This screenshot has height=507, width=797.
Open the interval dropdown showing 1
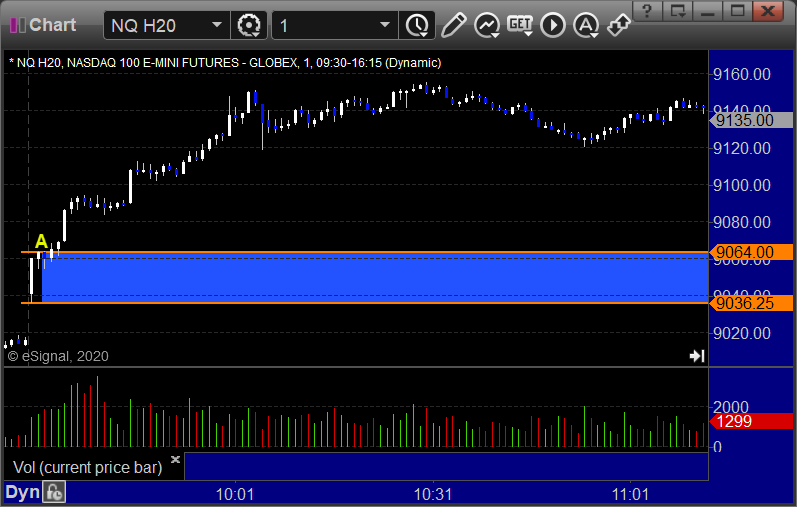coord(335,25)
